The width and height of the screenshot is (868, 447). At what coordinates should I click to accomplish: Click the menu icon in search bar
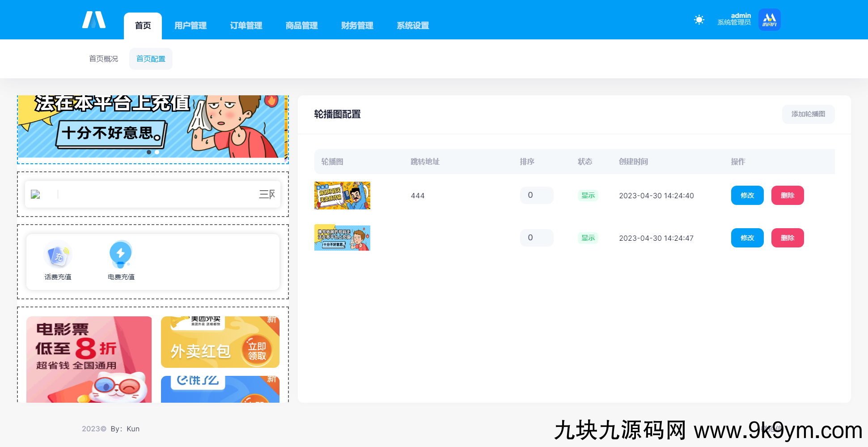pos(267,194)
